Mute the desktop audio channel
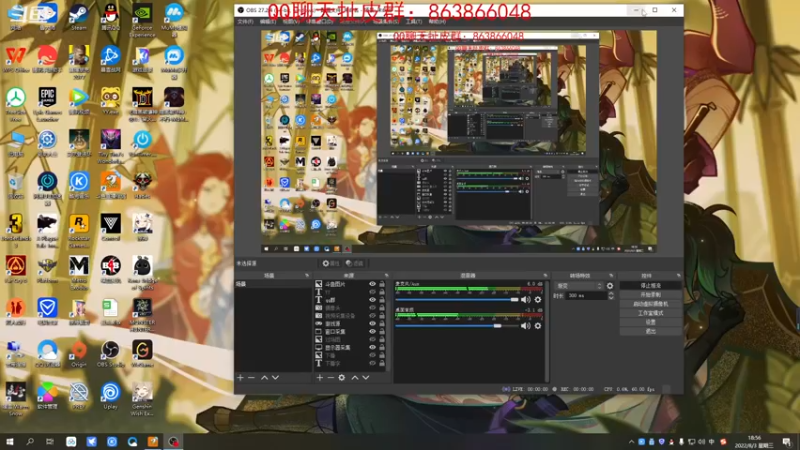This screenshot has height=450, width=800. coord(526,326)
